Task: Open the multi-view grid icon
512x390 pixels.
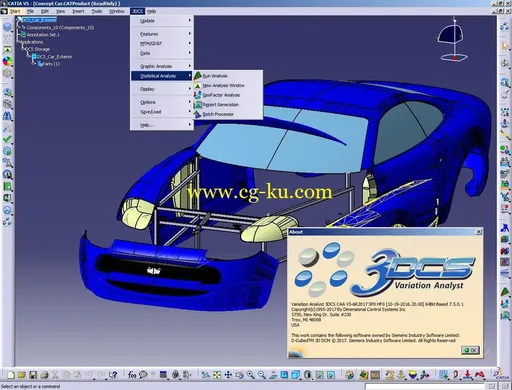Action: tap(284, 375)
